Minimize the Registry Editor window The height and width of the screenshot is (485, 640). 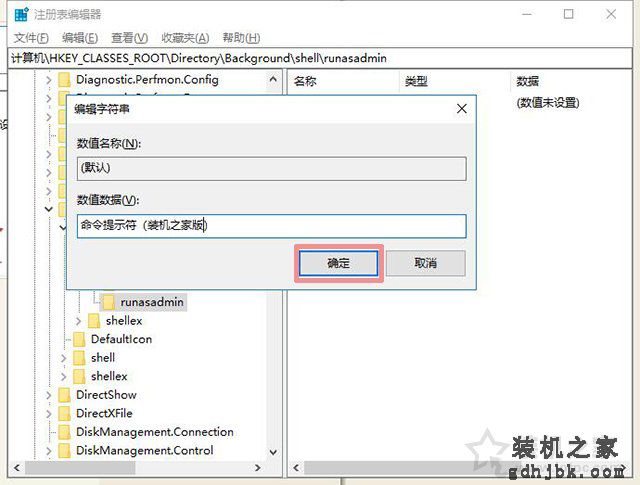pos(527,14)
